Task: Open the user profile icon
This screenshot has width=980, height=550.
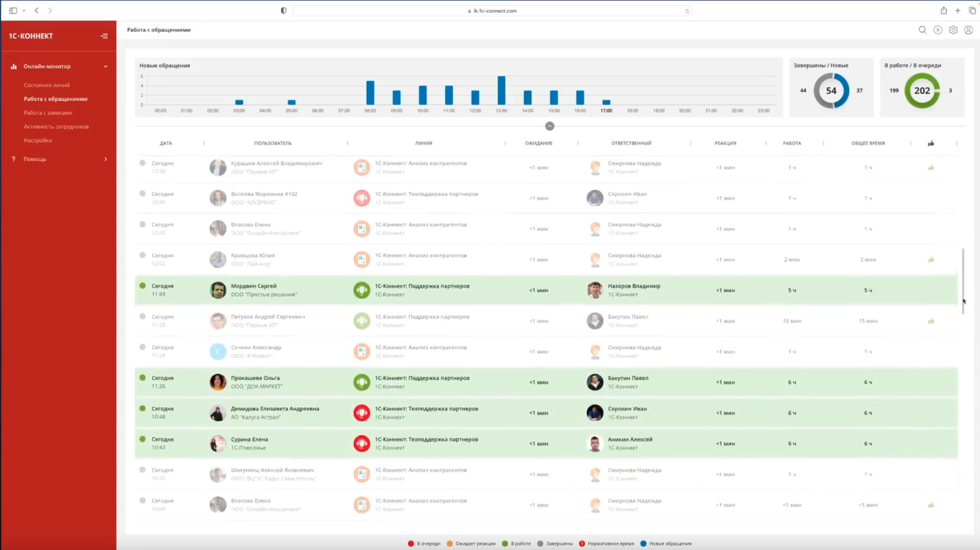Action: [x=968, y=30]
